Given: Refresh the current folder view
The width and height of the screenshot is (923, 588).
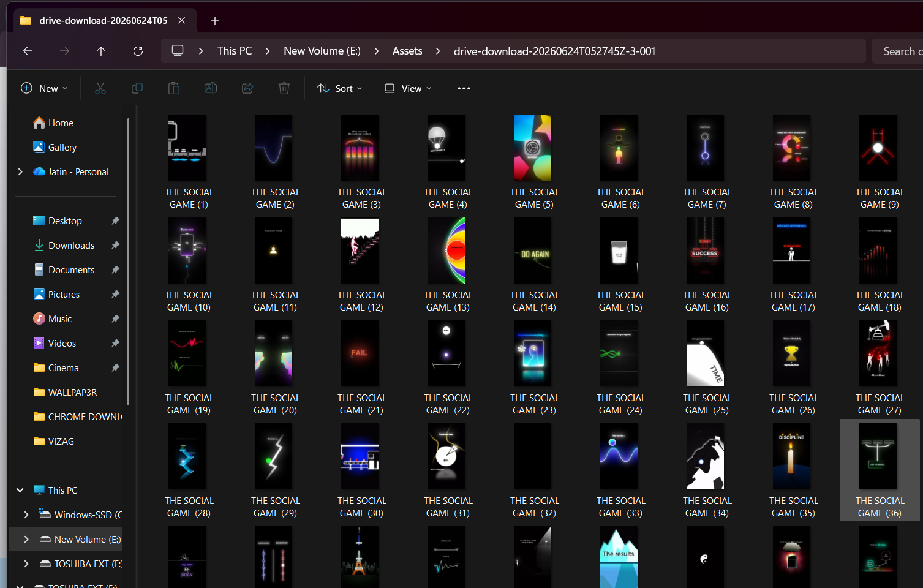Looking at the screenshot, I should (138, 51).
